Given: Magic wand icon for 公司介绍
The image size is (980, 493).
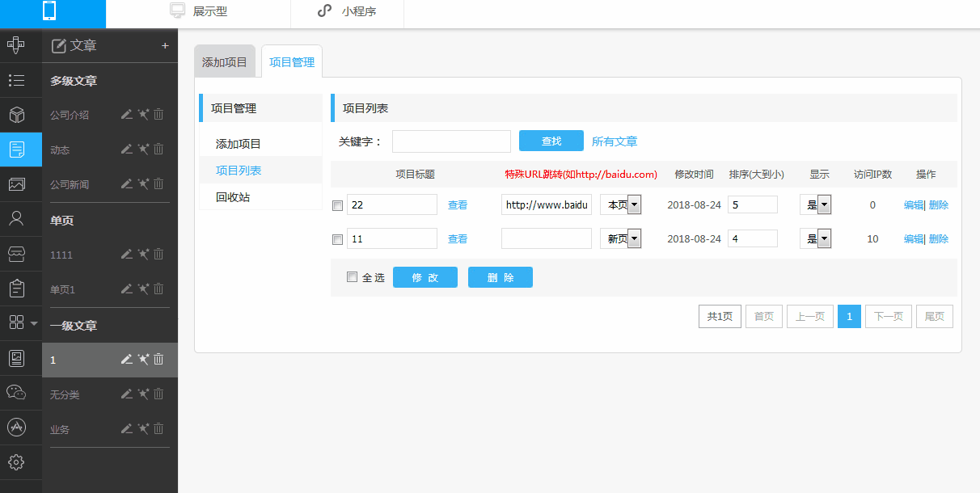Looking at the screenshot, I should 143,114.
